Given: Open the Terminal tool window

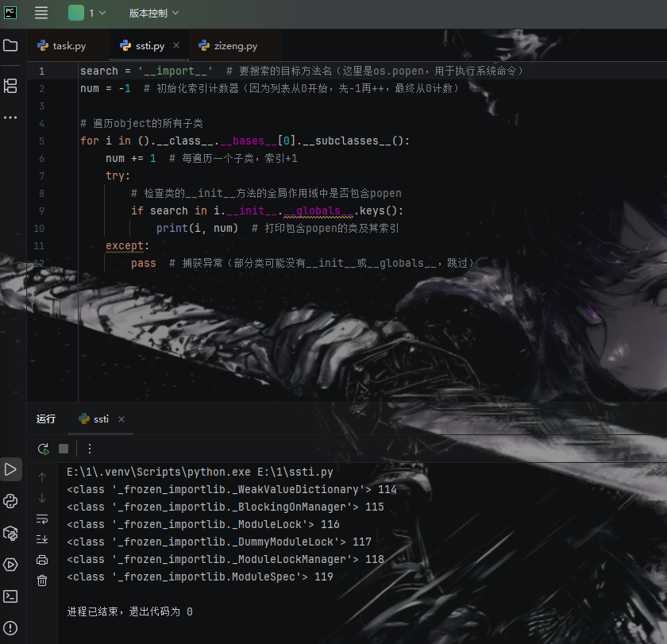Looking at the screenshot, I should click(x=10, y=596).
